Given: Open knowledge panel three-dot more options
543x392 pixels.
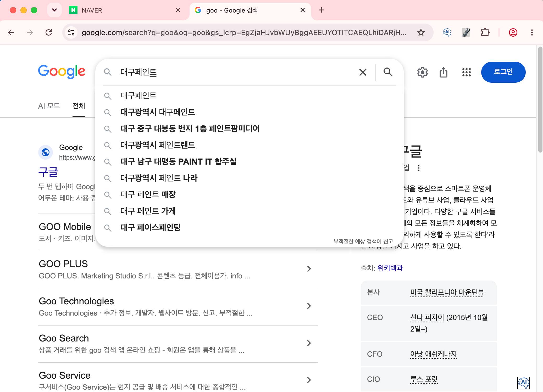Looking at the screenshot, I should click(x=419, y=168).
